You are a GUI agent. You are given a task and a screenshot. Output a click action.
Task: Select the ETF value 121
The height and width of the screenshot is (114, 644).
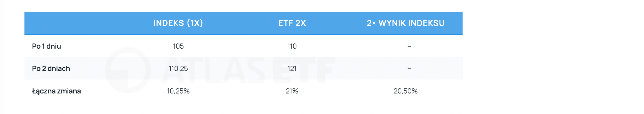[292, 69]
